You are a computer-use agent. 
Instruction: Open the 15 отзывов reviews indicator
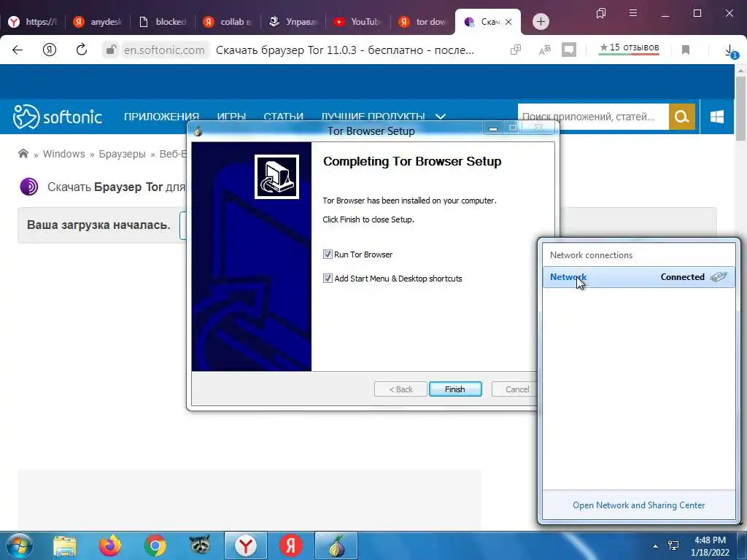click(629, 47)
